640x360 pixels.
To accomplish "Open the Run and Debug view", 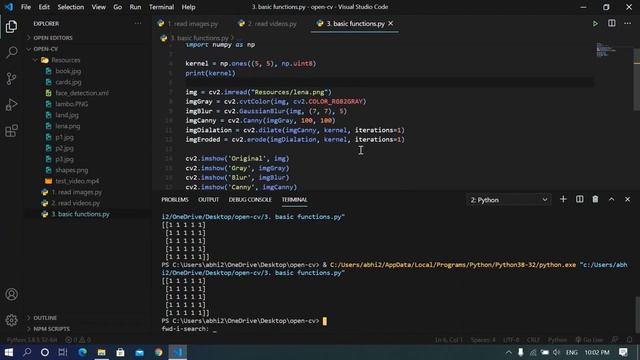I will (11, 104).
